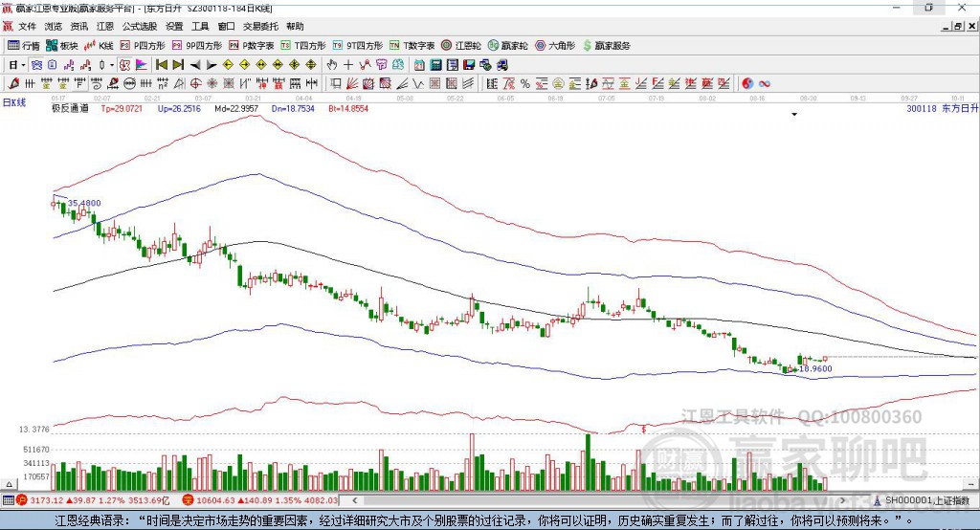The image size is (980, 530).
Task: Open the P四方形 square tool
Action: (x=143, y=46)
